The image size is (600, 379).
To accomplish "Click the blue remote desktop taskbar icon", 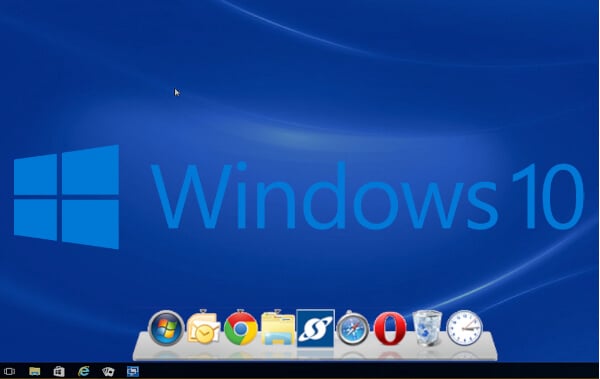I will [133, 371].
